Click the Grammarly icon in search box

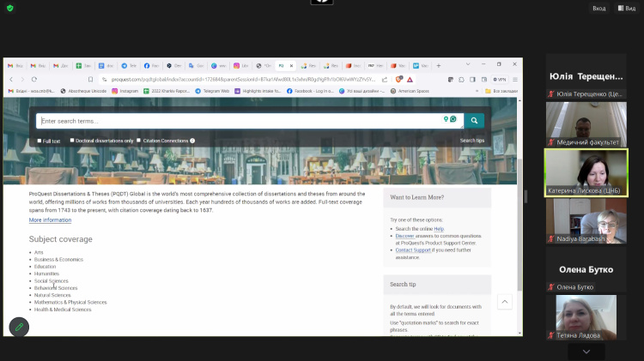453,119
